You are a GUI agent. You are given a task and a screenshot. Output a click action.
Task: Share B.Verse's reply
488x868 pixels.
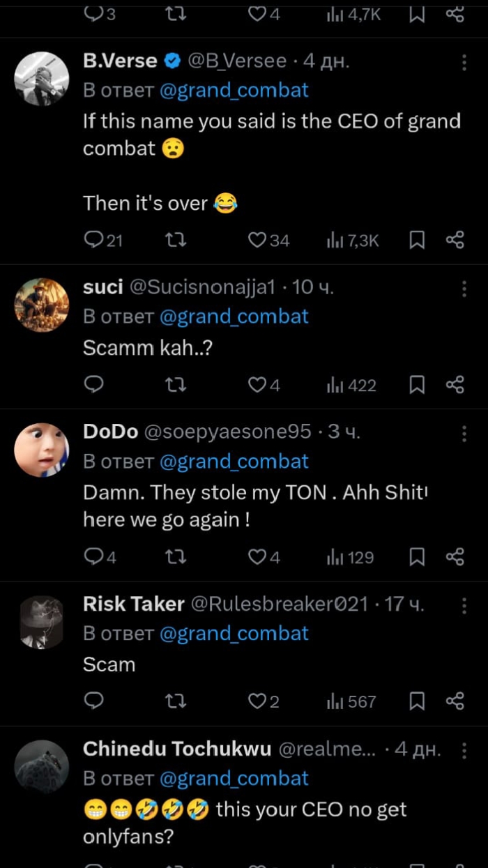(x=455, y=241)
